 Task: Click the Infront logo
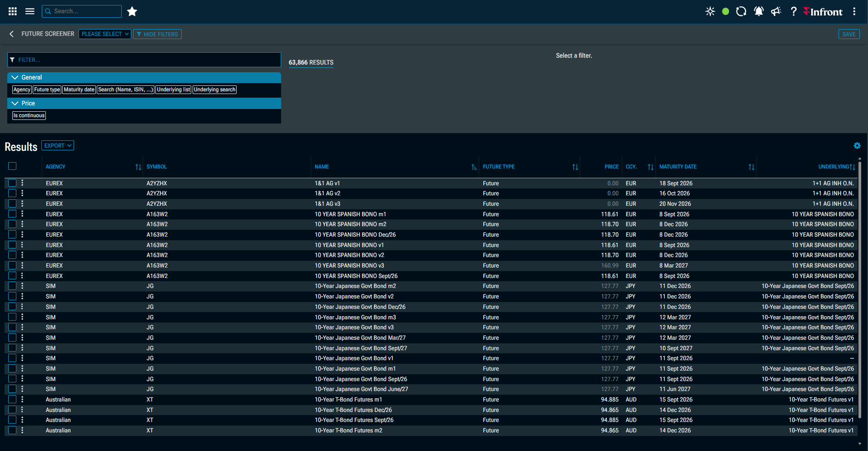click(823, 12)
